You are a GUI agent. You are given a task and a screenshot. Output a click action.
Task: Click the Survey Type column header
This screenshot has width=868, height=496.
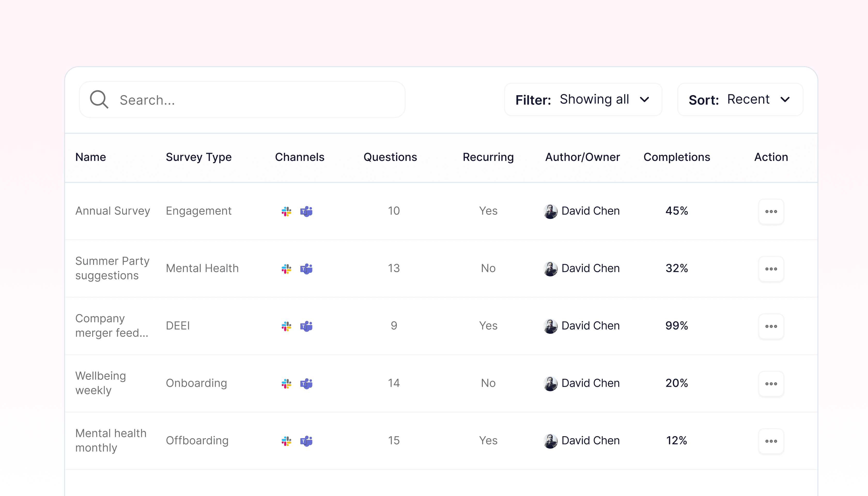(199, 157)
